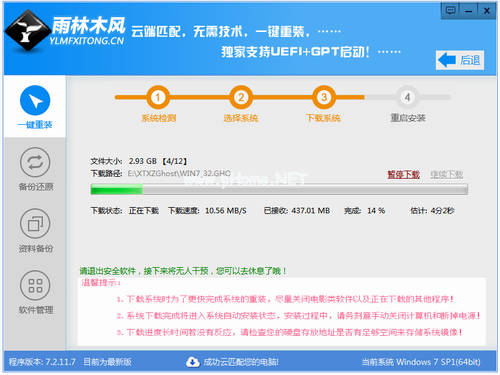Screen dimensions: 500x375
Task: Open the 软件管理 software management section
Action: [35, 292]
